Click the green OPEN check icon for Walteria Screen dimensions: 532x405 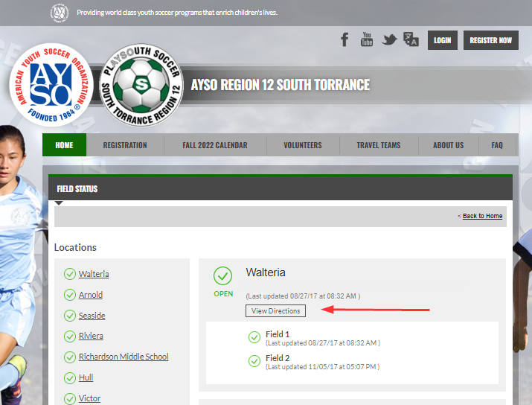pos(223,276)
